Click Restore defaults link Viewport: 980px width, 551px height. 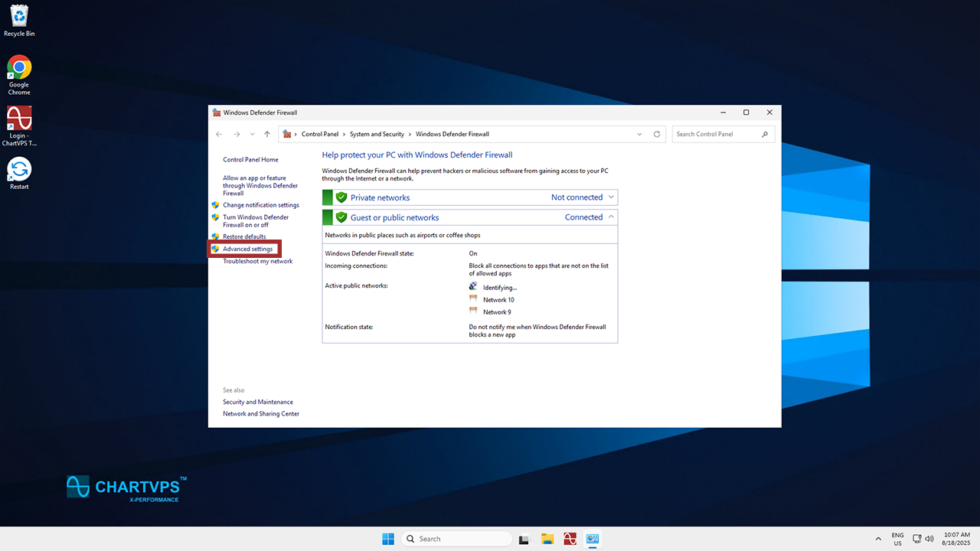(244, 236)
